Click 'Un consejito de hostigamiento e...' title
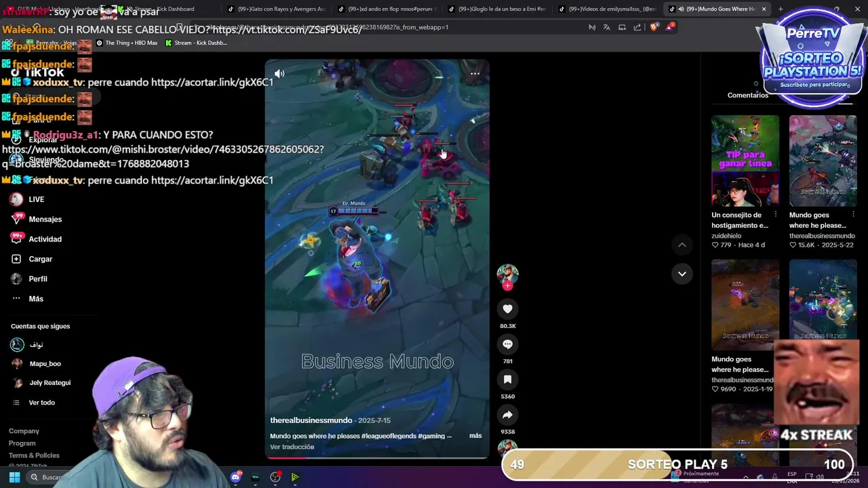This screenshot has height=488, width=868. click(740, 220)
